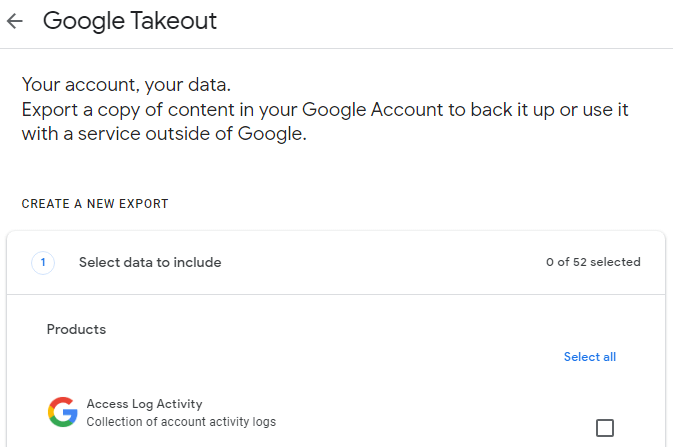Tick the Access Log Activity checkbox
673x447 pixels.
[605, 428]
